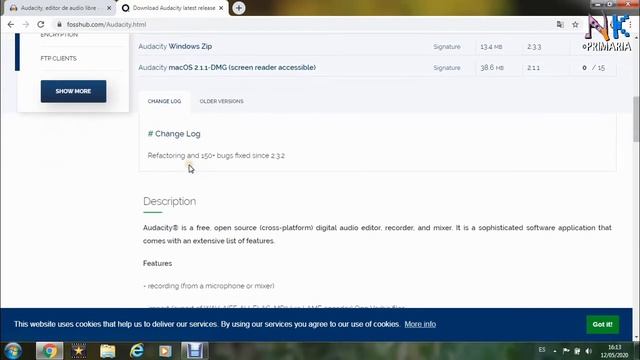Open a new browser tab

239,8
